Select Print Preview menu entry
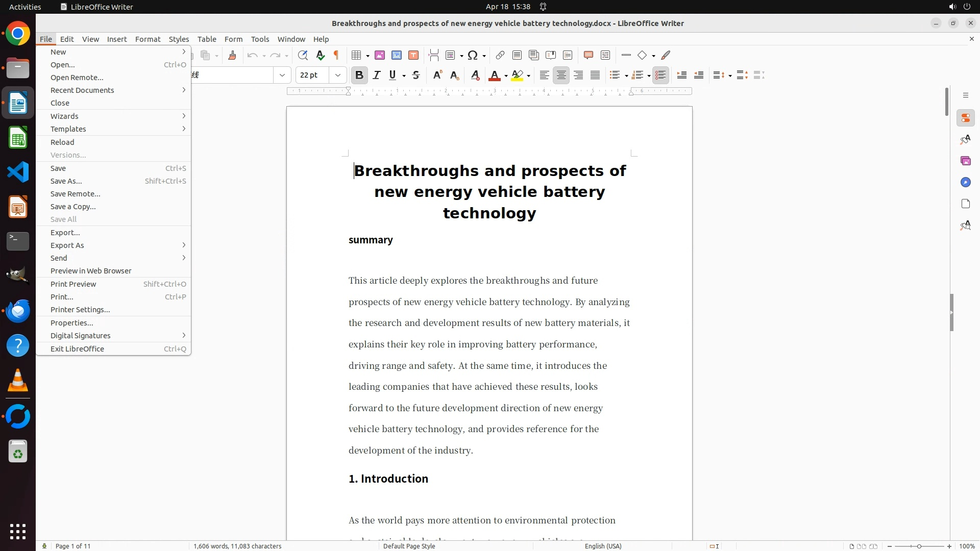 (73, 284)
